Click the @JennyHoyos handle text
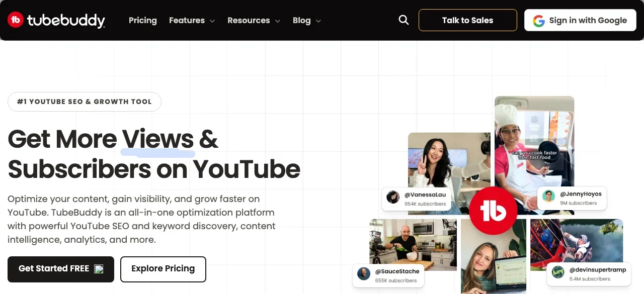The height and width of the screenshot is (294, 644). (x=581, y=193)
